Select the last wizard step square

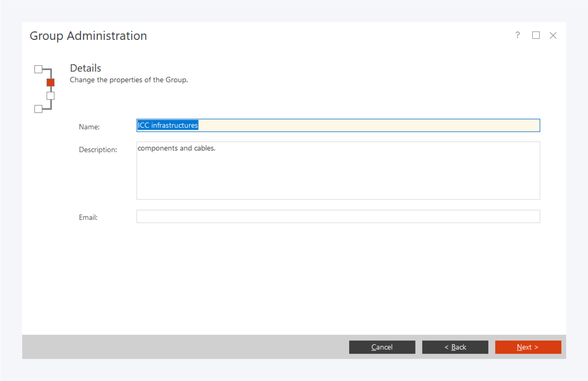click(38, 109)
